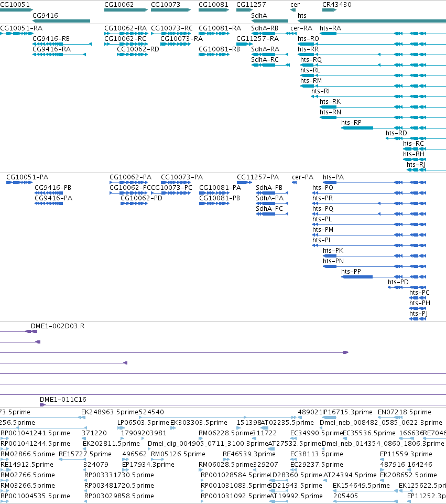Select the hts-PA protein
The image size is (446, 504).
(374, 183)
